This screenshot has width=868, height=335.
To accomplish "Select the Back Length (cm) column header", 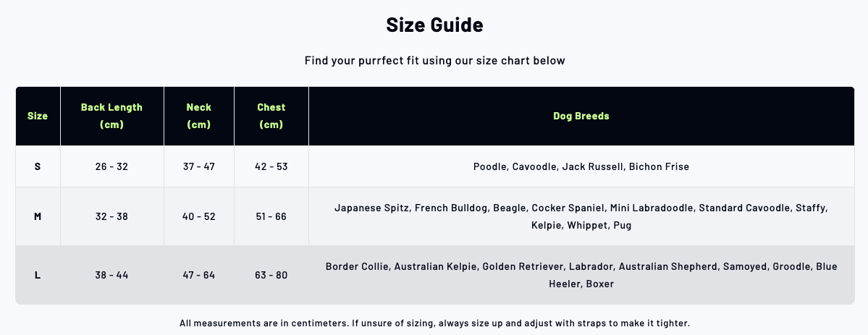I will (x=111, y=116).
